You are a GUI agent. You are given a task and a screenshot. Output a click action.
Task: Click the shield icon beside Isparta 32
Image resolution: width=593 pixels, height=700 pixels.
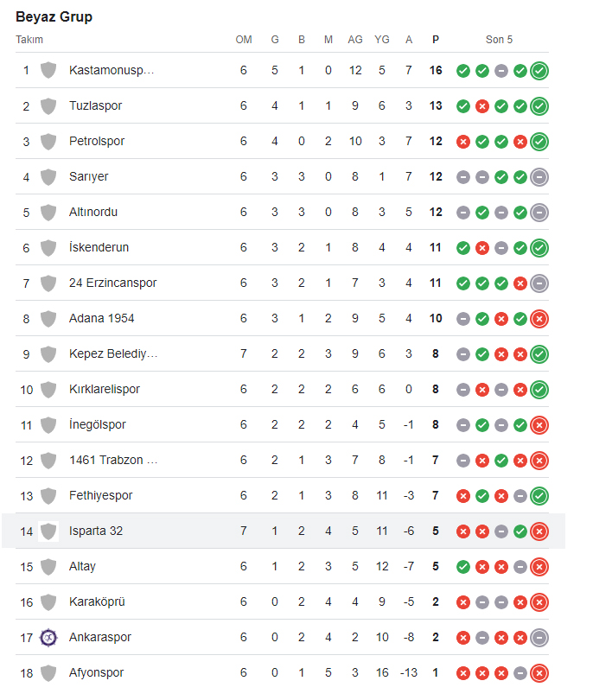coord(48,531)
